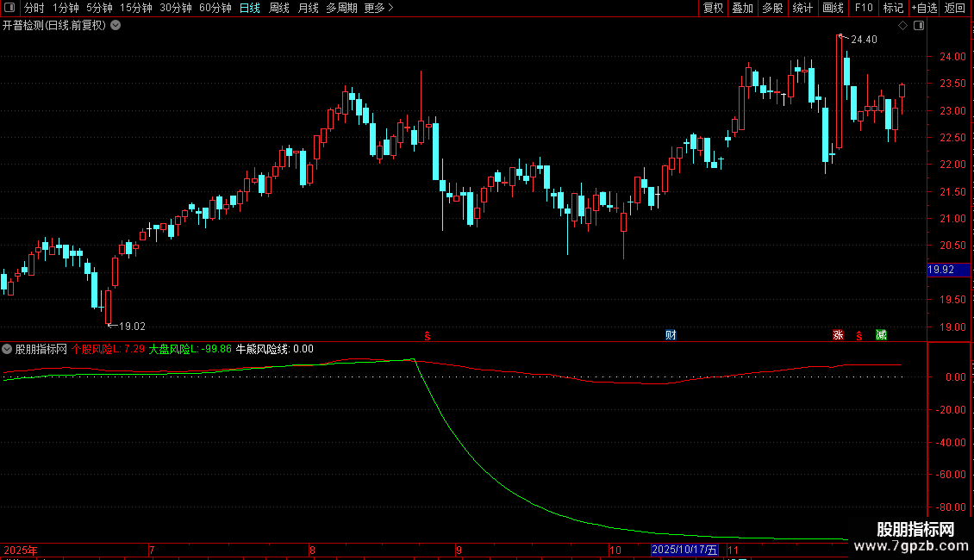974x560 pixels.
Task: Click the 叠加 overlay button
Action: tap(742, 8)
